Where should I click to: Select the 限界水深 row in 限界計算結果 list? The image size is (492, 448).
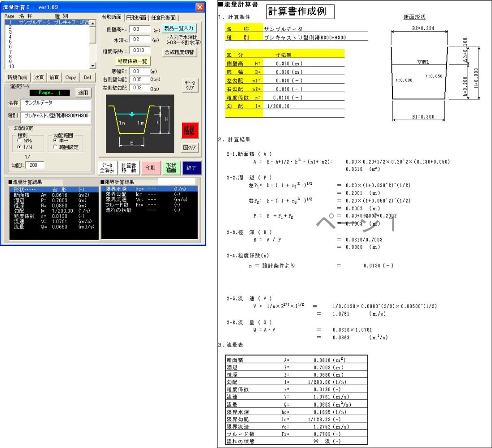149,189
